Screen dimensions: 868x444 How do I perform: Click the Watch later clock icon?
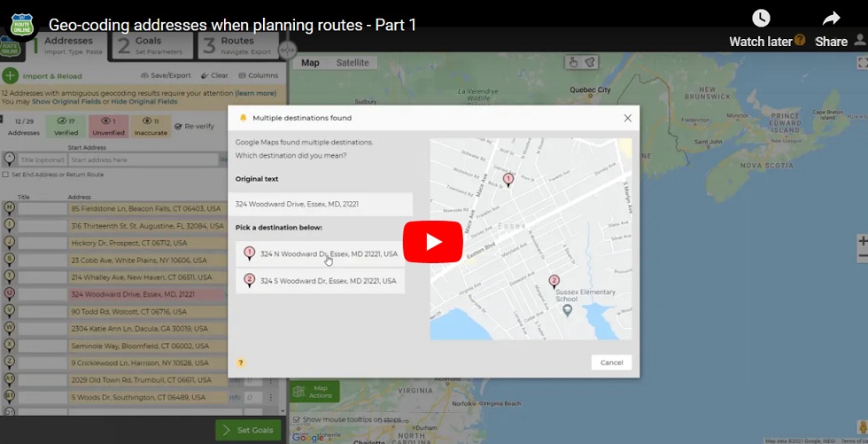tap(761, 19)
